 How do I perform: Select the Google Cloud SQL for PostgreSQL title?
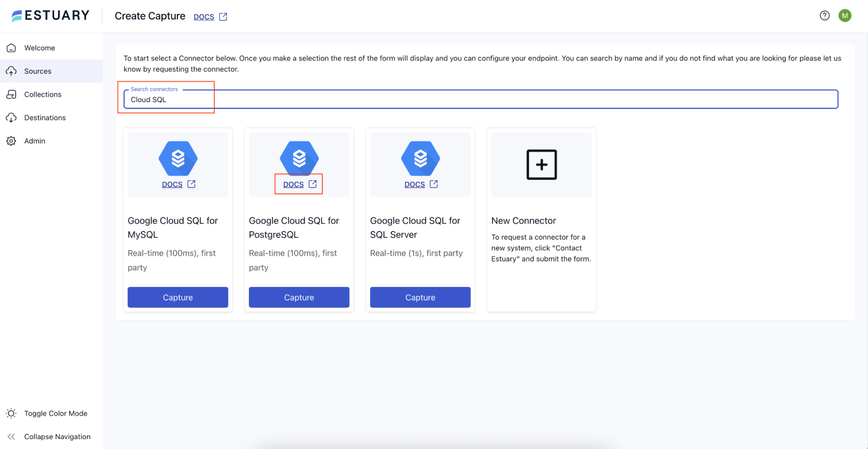(294, 228)
